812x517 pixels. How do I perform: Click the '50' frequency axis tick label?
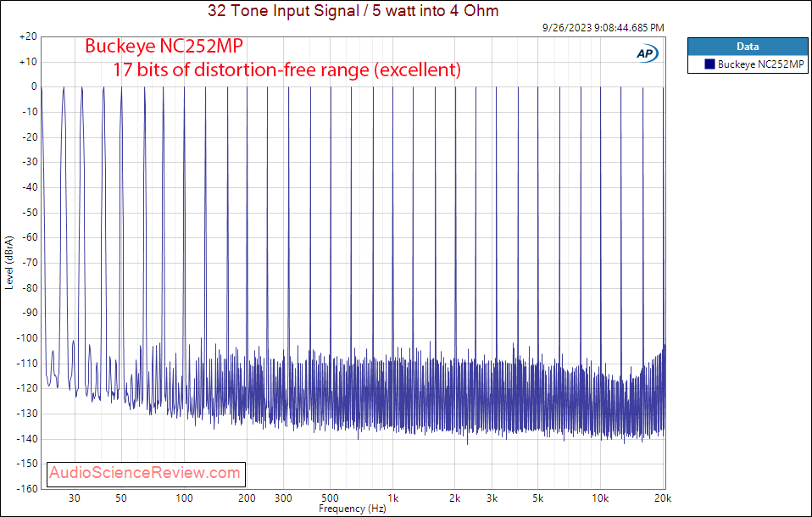point(121,498)
